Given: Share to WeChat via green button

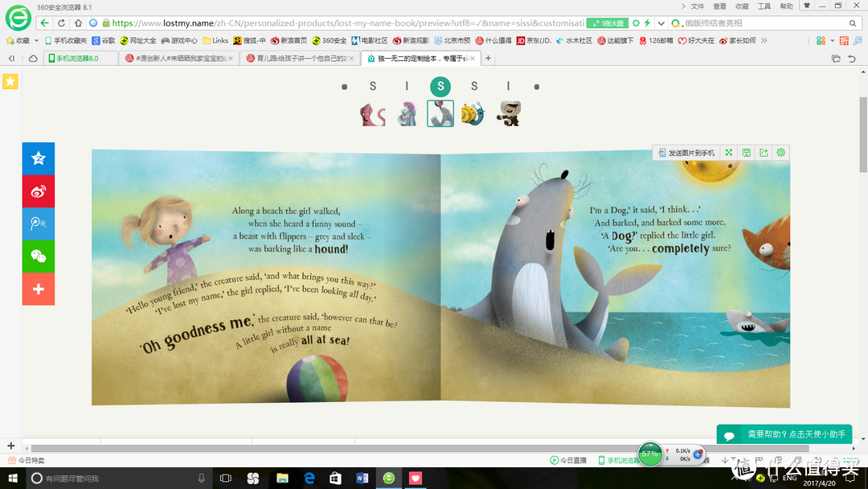Looking at the screenshot, I should coord(39,257).
